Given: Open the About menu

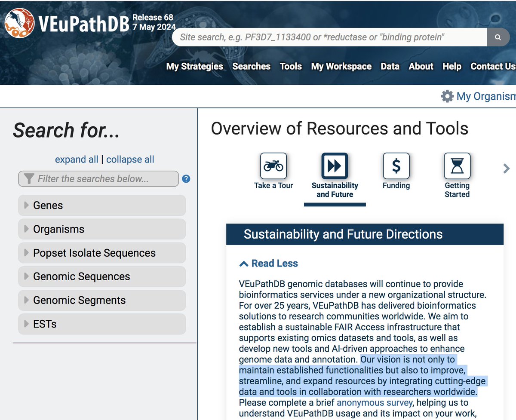Looking at the screenshot, I should [x=421, y=66].
